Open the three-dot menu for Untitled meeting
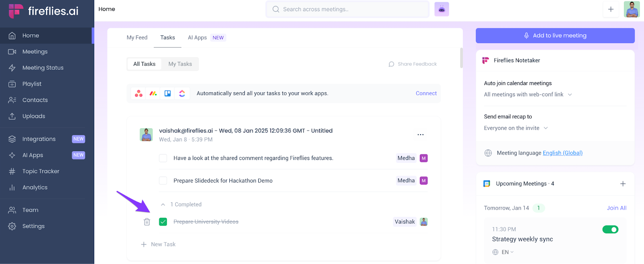 pyautogui.click(x=421, y=135)
